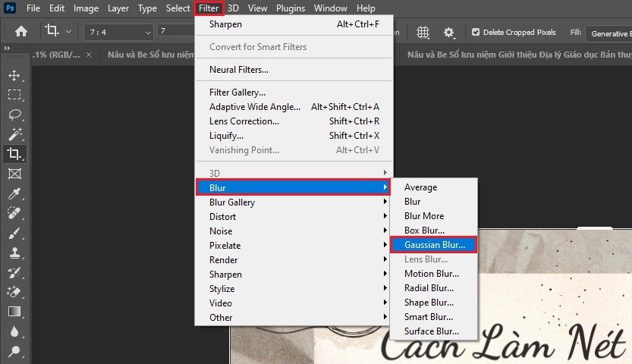
Task: Expand the Other submenu
Action: 294,318
